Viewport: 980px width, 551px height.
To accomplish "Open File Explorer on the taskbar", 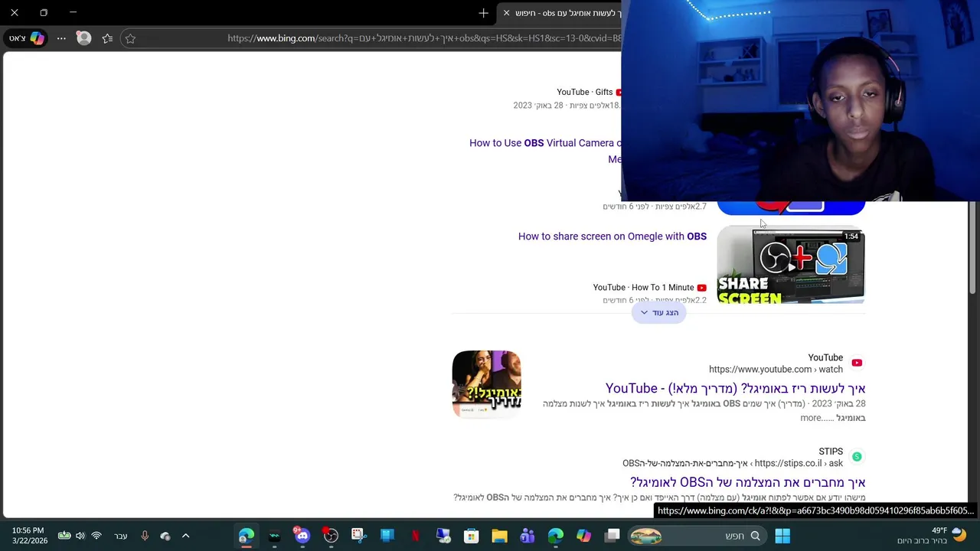I will click(x=499, y=536).
